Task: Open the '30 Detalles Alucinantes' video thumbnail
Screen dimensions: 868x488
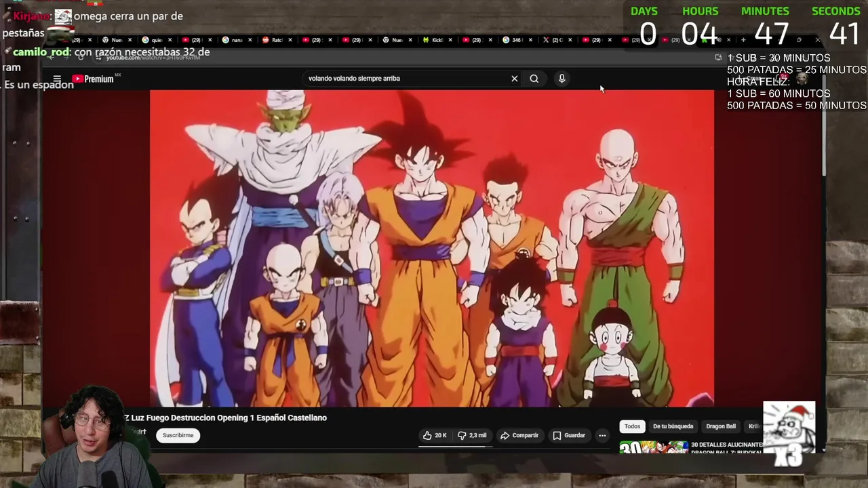Action: (654, 447)
